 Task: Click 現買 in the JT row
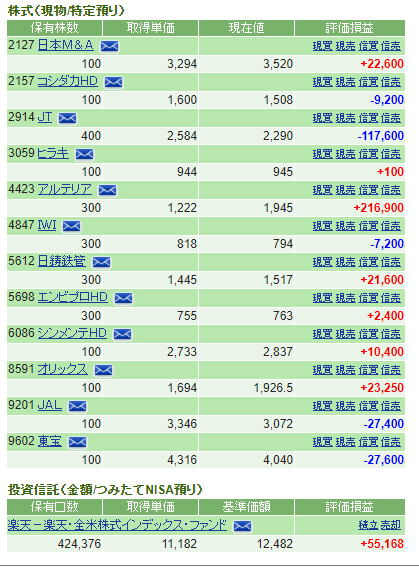322,118
